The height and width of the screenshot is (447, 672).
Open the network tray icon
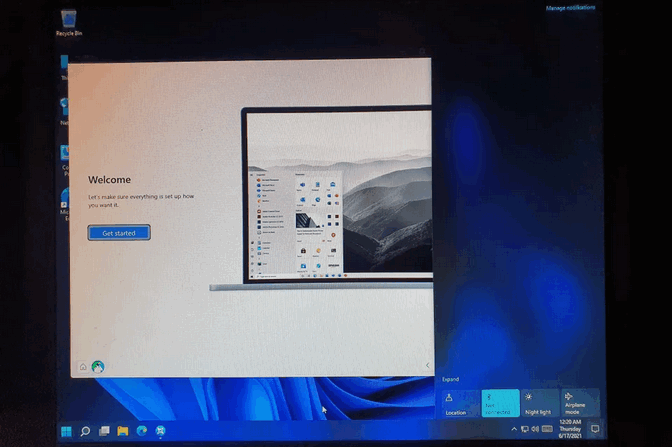click(x=525, y=429)
